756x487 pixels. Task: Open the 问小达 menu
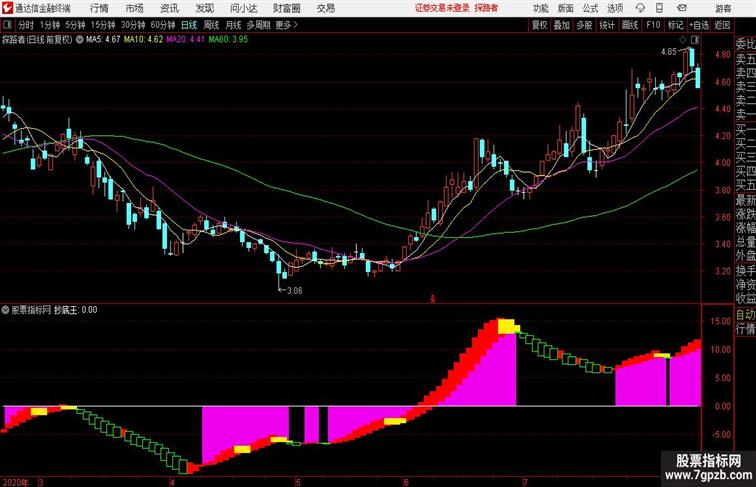[243, 8]
